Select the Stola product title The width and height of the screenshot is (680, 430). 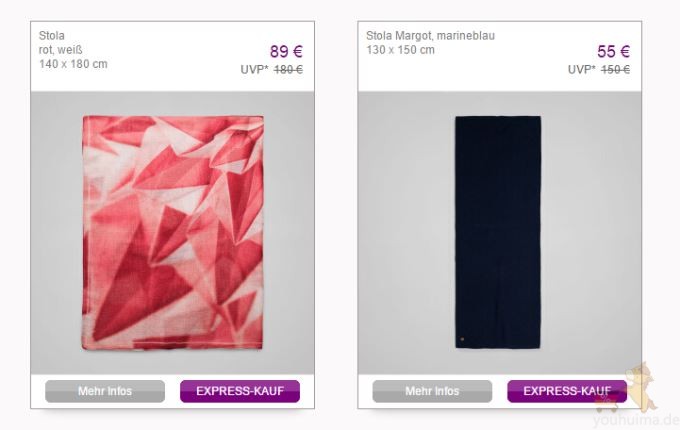(x=52, y=36)
